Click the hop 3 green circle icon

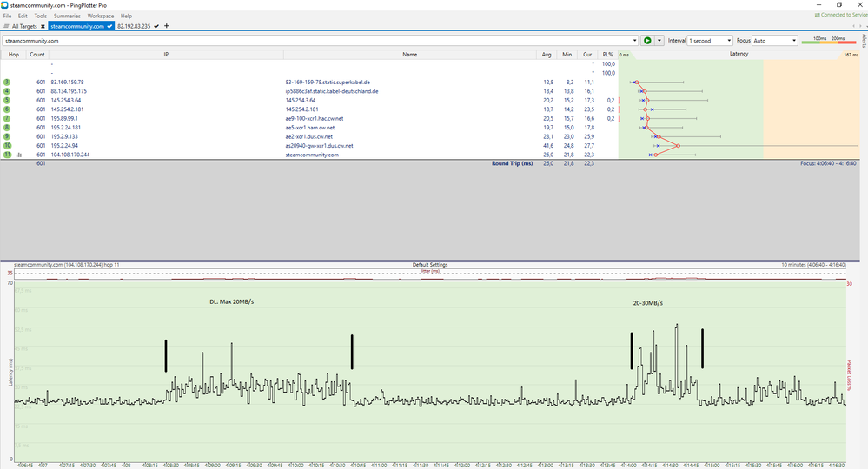7,82
